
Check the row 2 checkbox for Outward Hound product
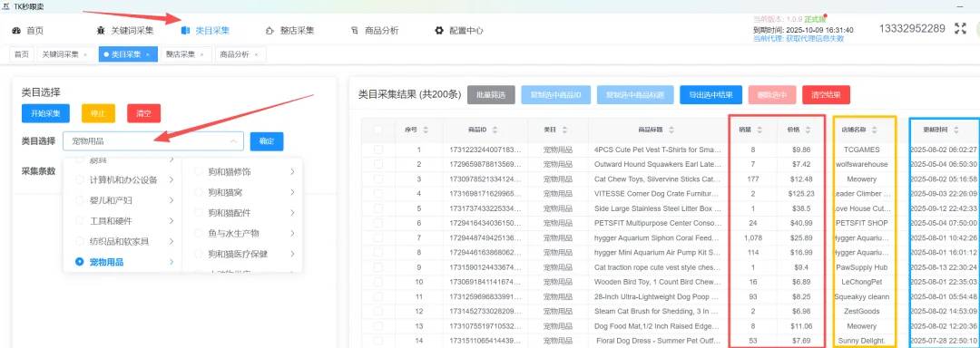tap(378, 164)
